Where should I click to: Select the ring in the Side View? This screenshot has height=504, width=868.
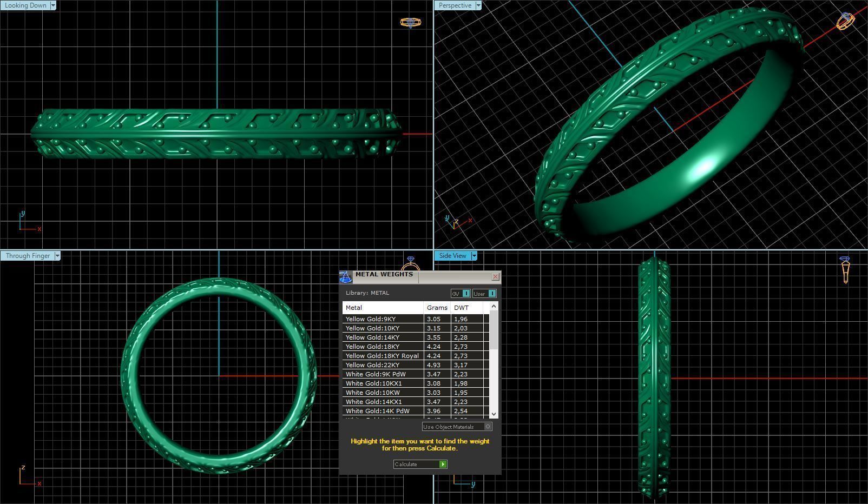coord(654,379)
